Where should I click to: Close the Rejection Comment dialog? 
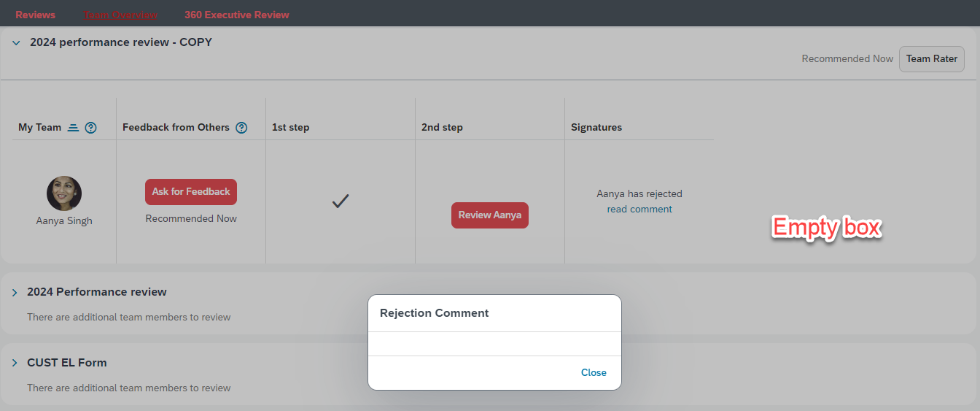pyautogui.click(x=594, y=373)
